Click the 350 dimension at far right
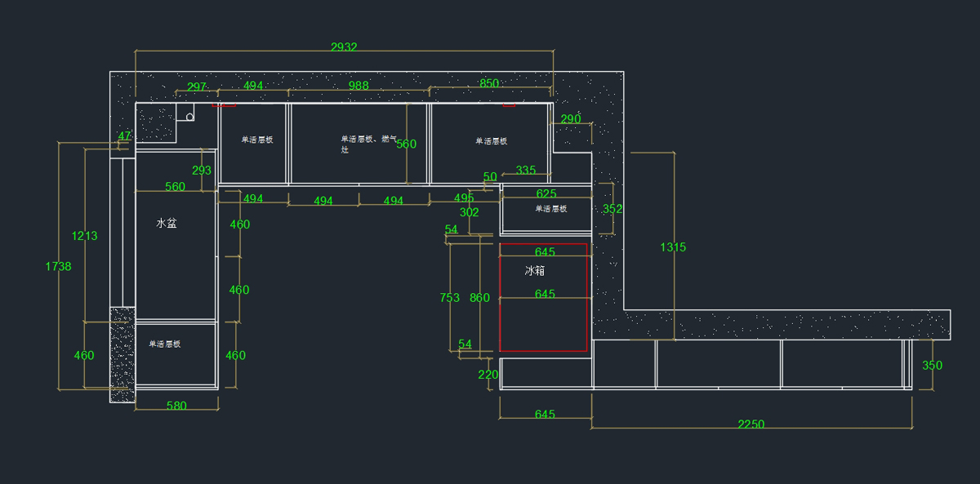980x484 pixels. coord(932,366)
